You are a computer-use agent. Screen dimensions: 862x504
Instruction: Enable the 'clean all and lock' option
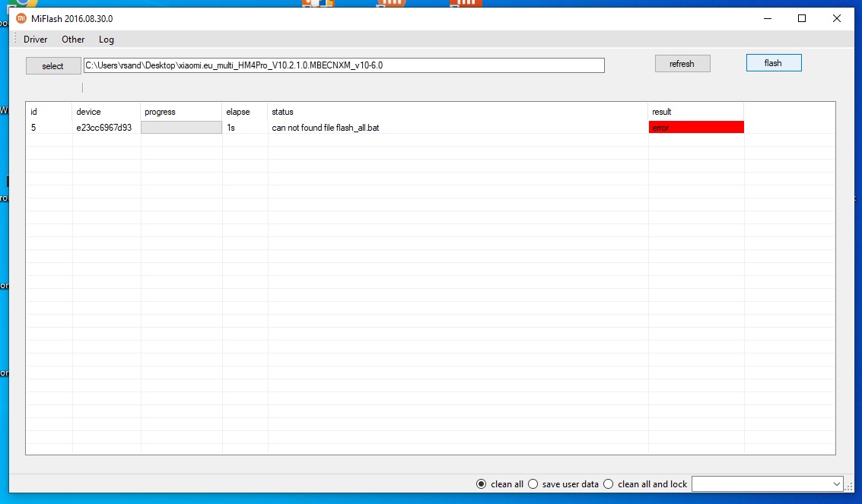pyautogui.click(x=608, y=484)
